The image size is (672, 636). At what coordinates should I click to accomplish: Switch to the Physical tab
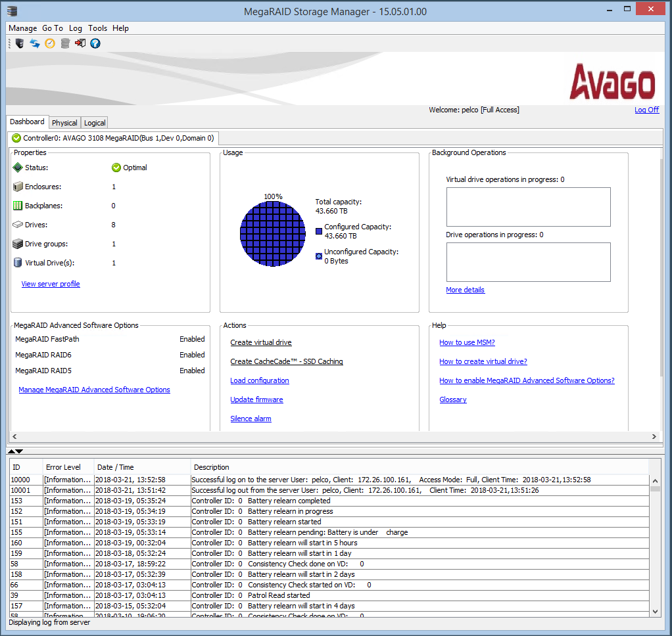(x=64, y=123)
